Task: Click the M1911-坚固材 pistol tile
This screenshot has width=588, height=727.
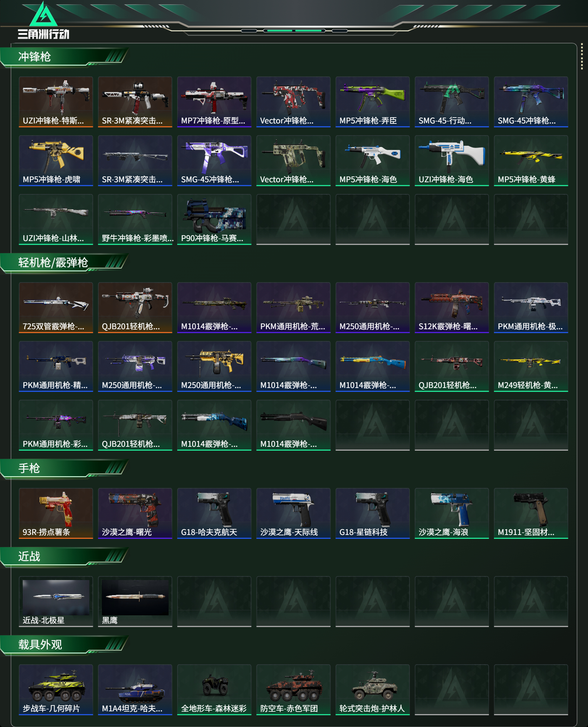Action: pyautogui.click(x=531, y=513)
